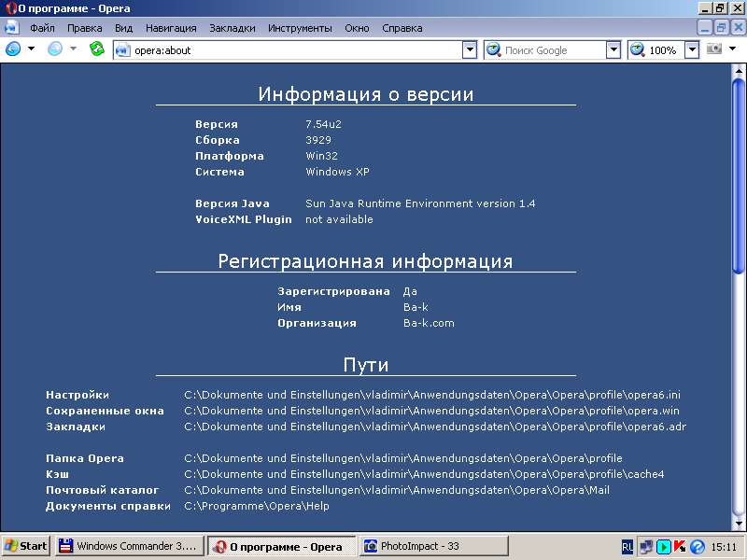Click the Поиск Google search field

[x=554, y=50]
